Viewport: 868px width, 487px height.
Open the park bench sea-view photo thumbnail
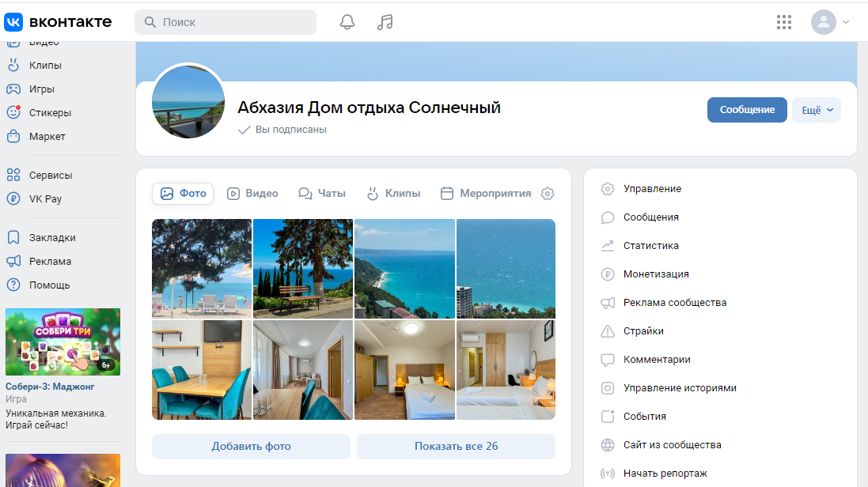tap(303, 268)
